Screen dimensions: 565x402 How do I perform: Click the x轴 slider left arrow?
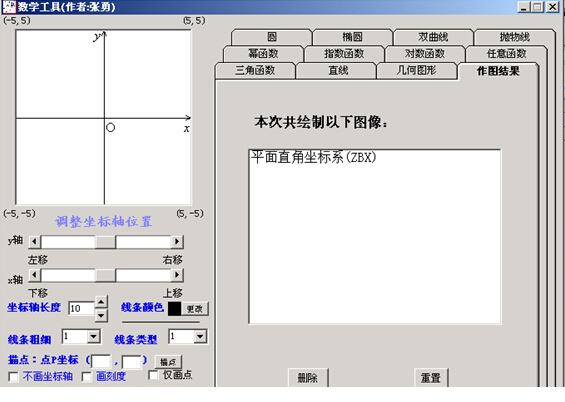35,275
